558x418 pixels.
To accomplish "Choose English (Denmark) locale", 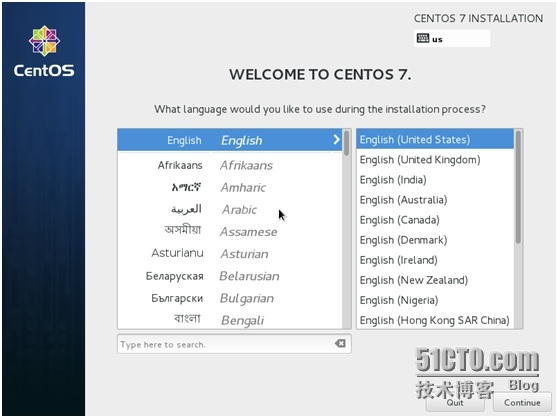I will (435, 240).
